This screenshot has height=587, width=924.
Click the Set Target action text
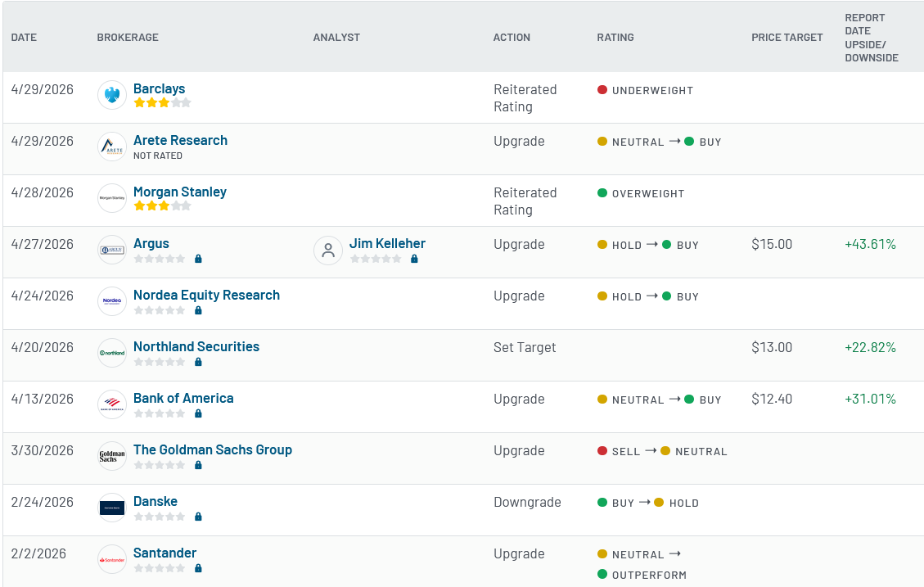[x=525, y=347]
